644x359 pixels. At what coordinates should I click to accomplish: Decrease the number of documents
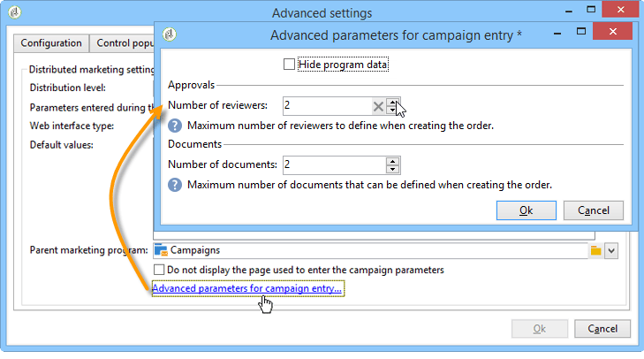392,169
